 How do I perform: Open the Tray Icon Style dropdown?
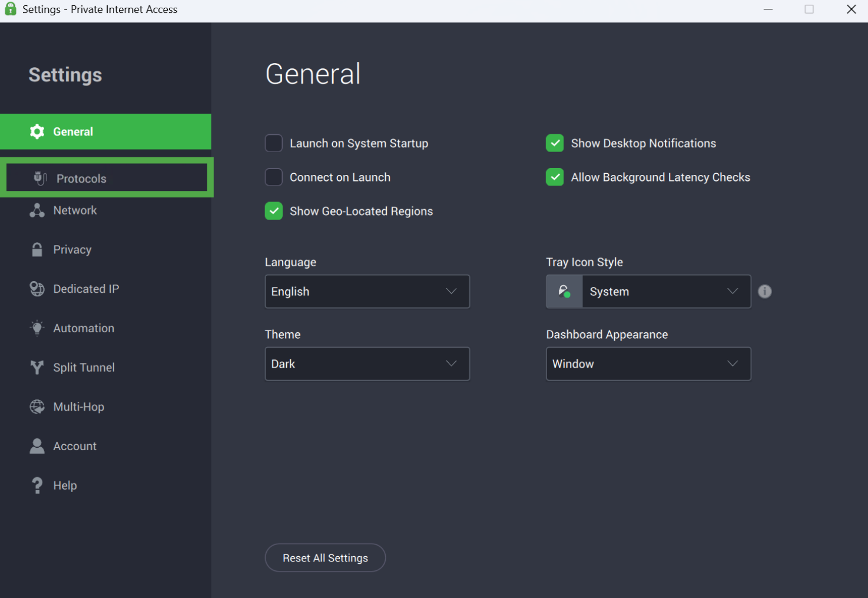(x=648, y=291)
